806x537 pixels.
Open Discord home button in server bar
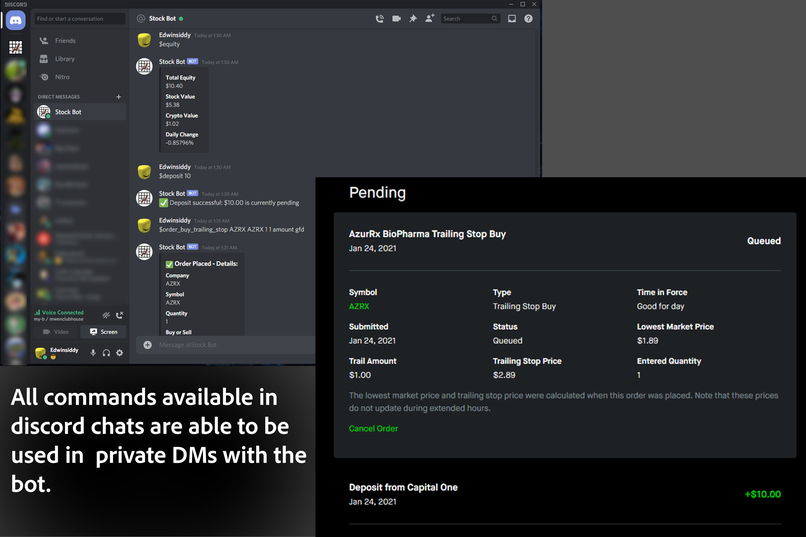coord(15,21)
